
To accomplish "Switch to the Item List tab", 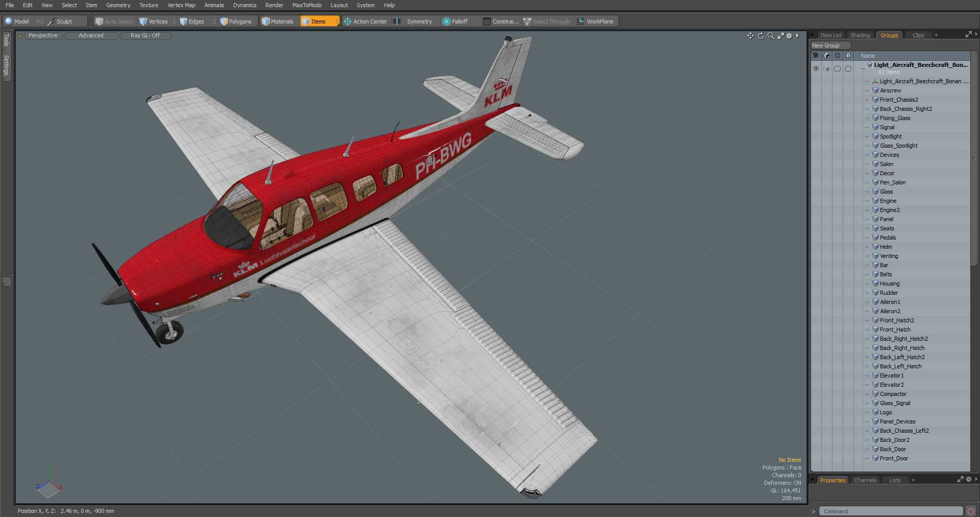I will pos(830,35).
